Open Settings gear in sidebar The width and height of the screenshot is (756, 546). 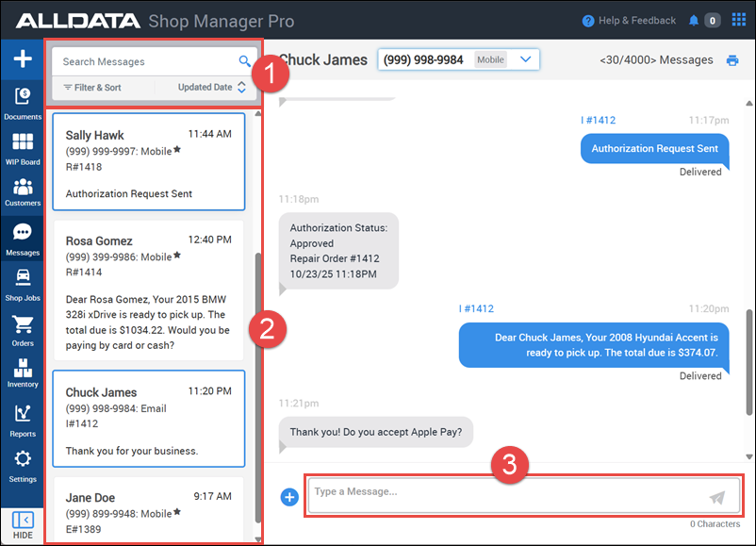[23, 467]
